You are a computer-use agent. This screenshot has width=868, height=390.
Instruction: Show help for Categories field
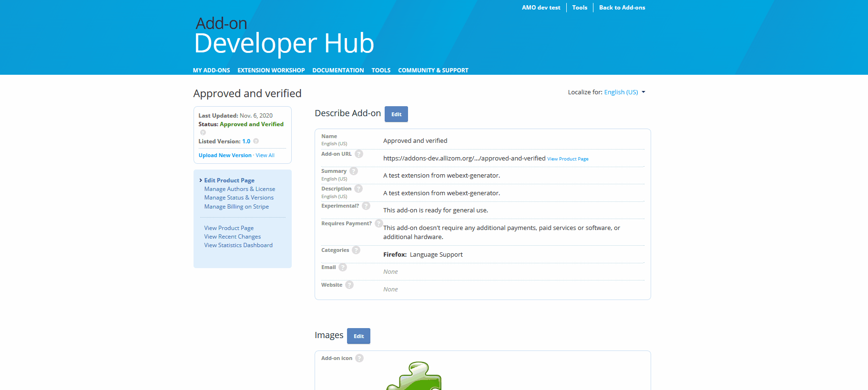pos(356,250)
